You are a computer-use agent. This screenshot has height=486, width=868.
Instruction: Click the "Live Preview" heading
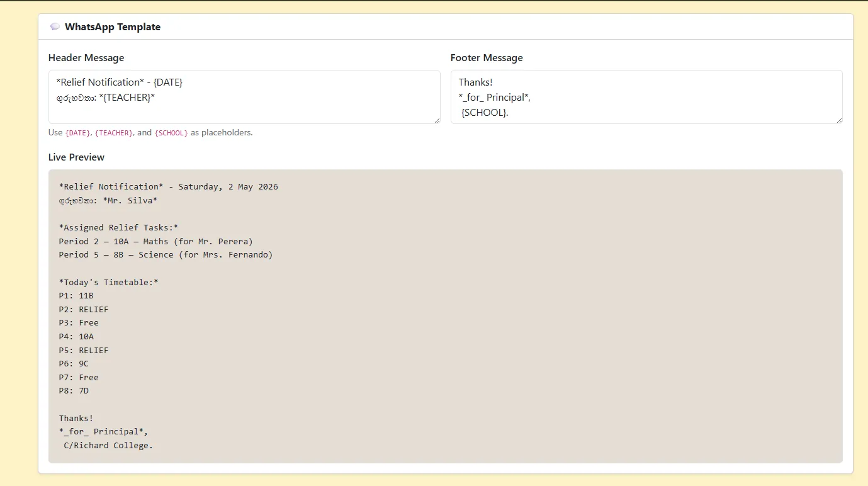(76, 157)
